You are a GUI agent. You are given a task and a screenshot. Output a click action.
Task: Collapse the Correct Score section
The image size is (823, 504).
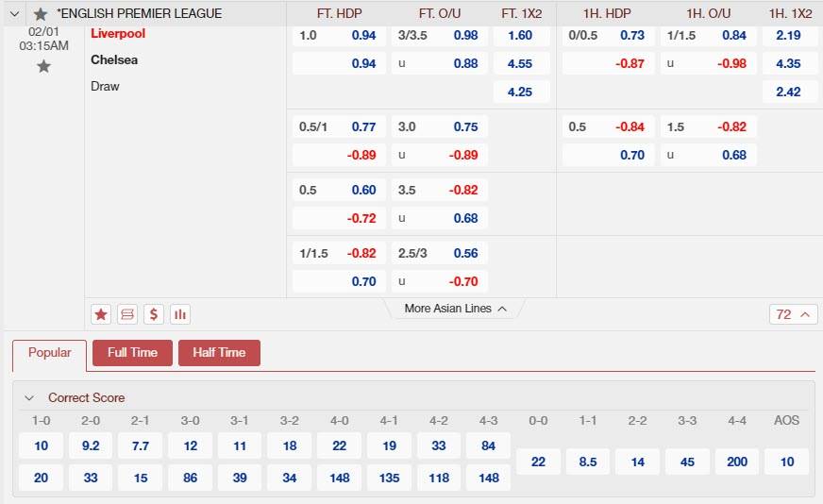(x=29, y=398)
